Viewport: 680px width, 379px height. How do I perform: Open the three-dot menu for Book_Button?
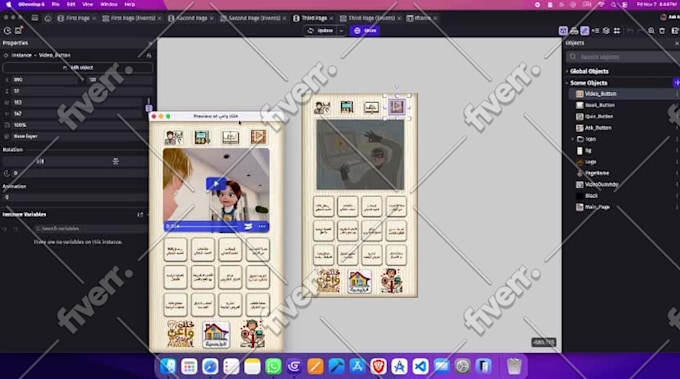(677, 105)
